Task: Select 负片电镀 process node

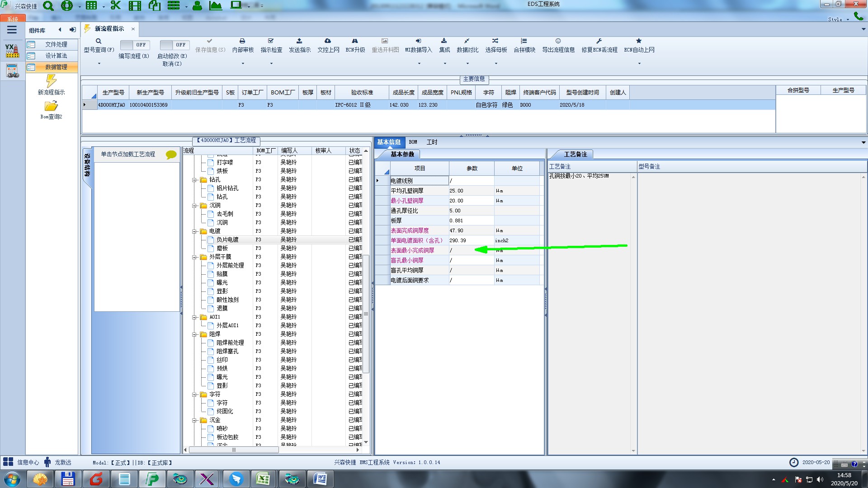Action: pyautogui.click(x=227, y=239)
